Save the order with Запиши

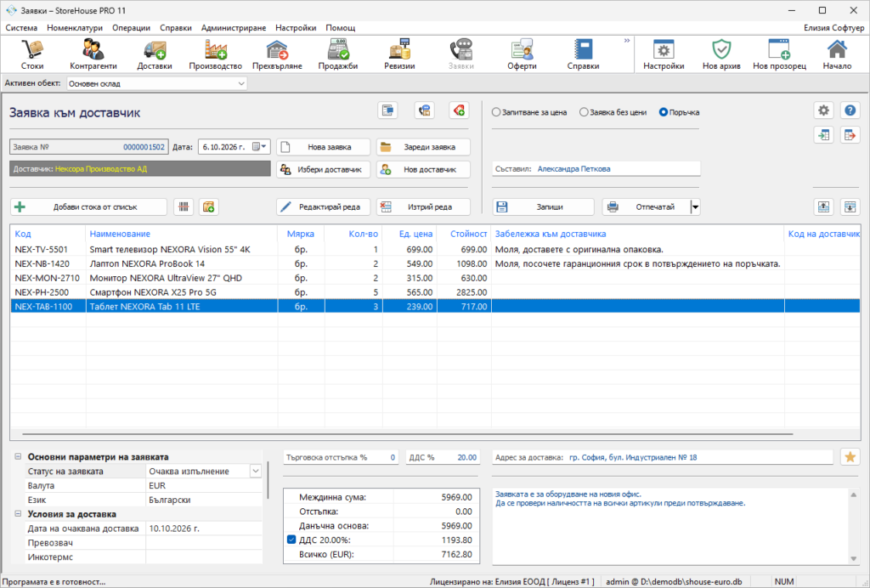click(x=543, y=207)
